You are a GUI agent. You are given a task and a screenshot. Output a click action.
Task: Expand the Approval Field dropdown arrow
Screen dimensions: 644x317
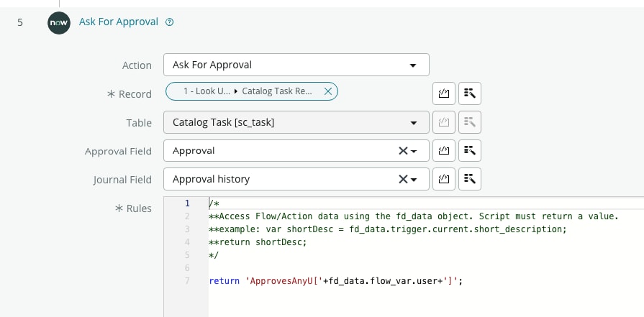(x=414, y=152)
